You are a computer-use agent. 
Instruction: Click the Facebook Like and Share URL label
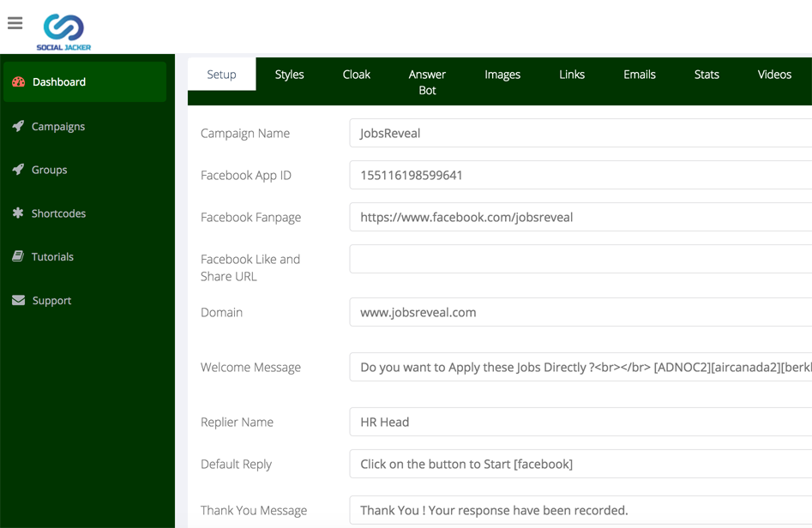250,267
